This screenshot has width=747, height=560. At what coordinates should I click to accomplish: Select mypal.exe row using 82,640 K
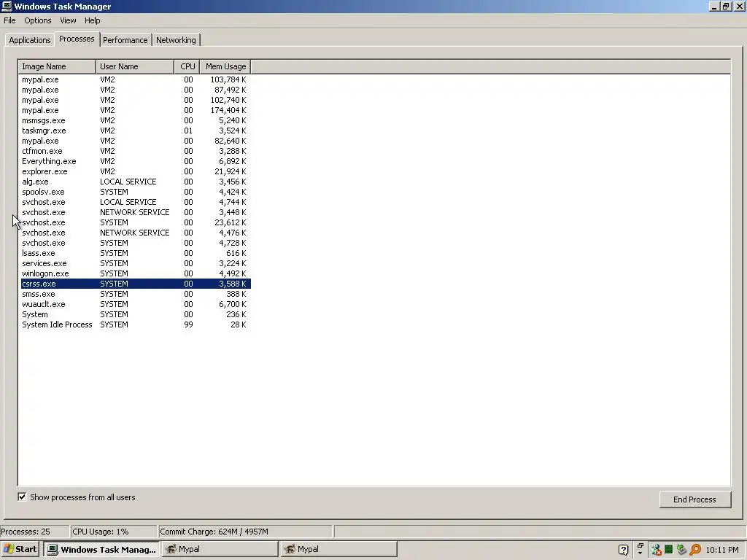tap(135, 141)
